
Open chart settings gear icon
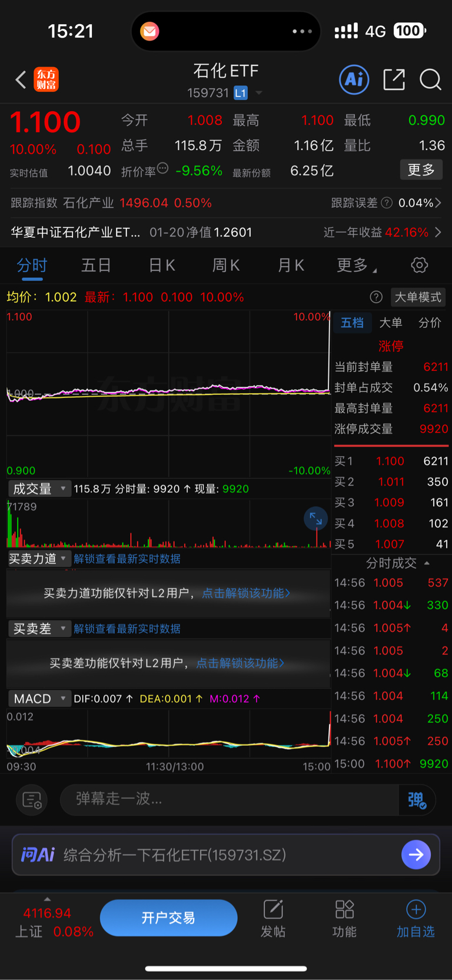click(x=420, y=265)
